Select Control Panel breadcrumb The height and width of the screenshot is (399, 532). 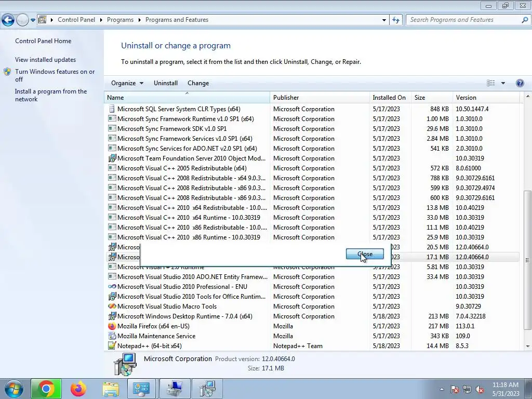(76, 20)
